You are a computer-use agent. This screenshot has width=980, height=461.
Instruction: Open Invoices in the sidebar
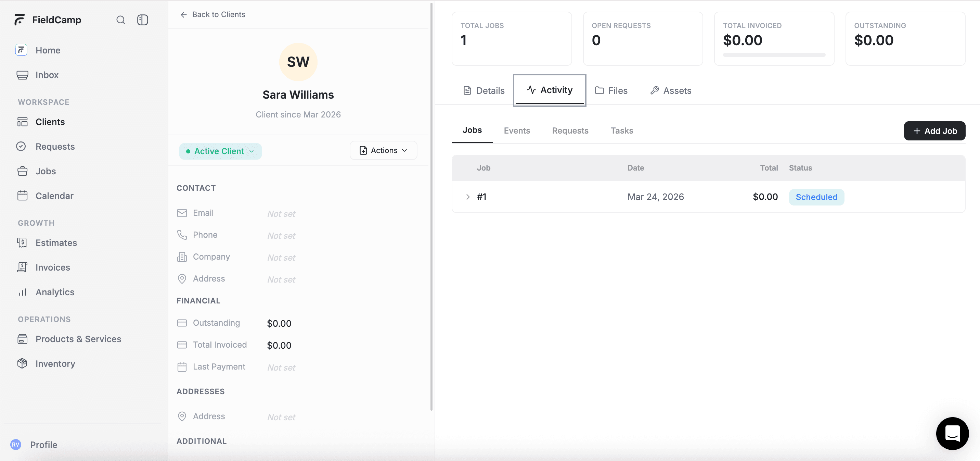pyautogui.click(x=52, y=267)
